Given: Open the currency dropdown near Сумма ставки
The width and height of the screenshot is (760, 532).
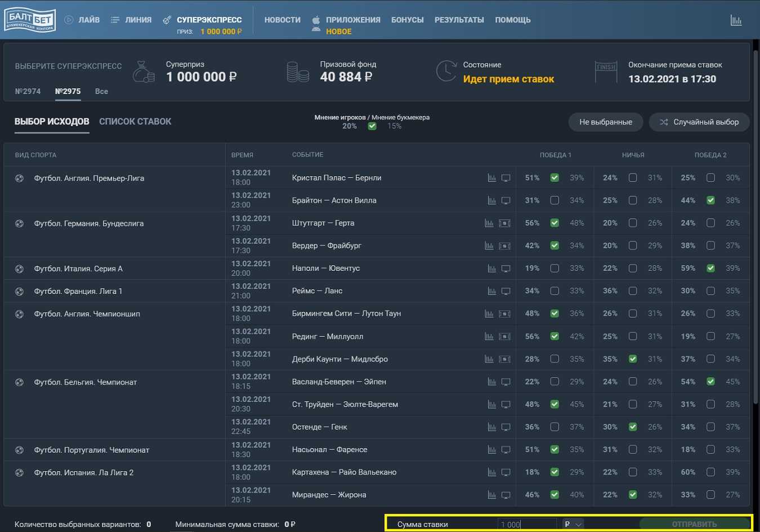Looking at the screenshot, I should tap(573, 524).
